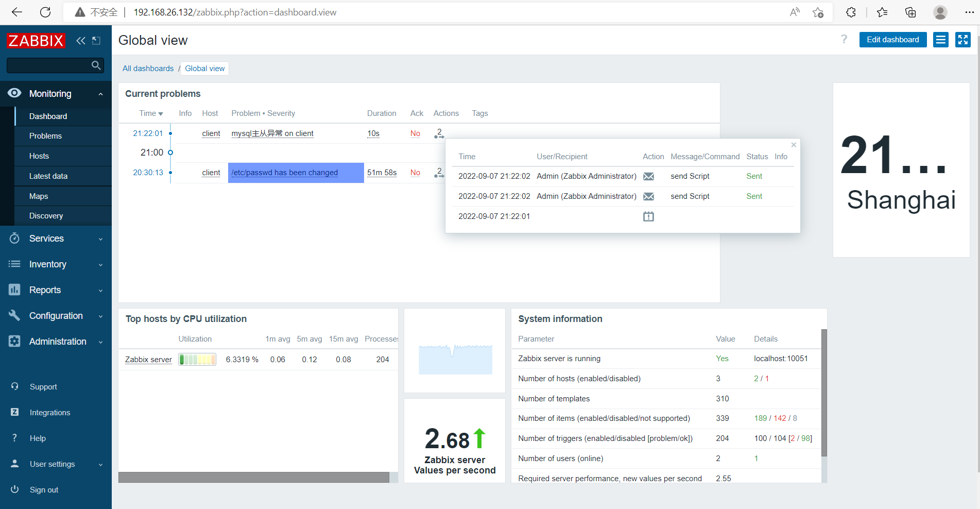Click No acknowledge for /etc/passwd problem
Image resolution: width=980 pixels, height=509 pixels.
[415, 173]
